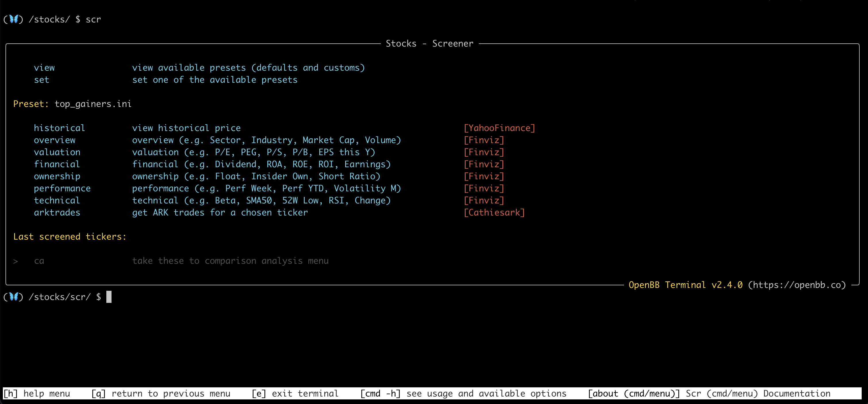This screenshot has height=404, width=868.
Task: Select the 'financial' command
Action: pyautogui.click(x=57, y=164)
